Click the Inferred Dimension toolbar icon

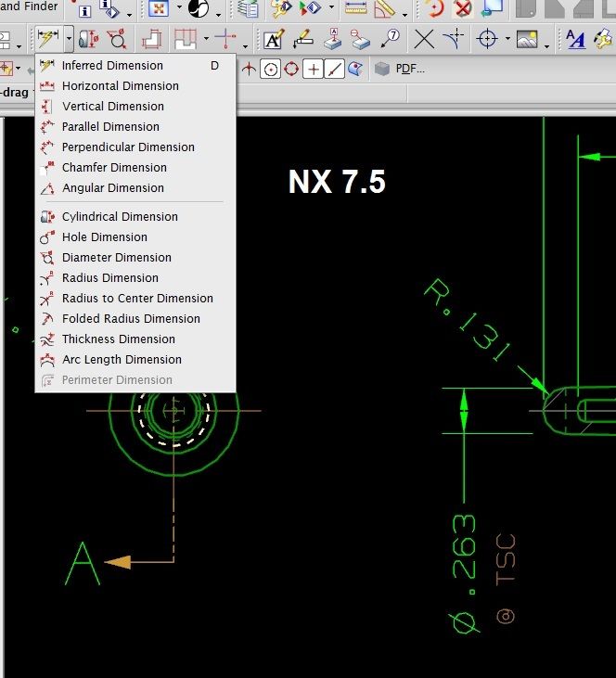point(48,39)
